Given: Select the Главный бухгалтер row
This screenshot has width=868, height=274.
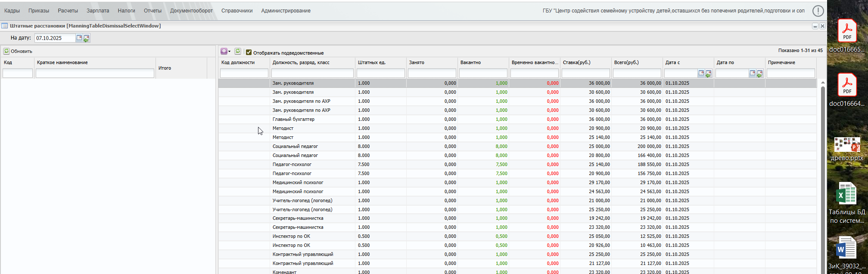Looking at the screenshot, I should tap(293, 119).
